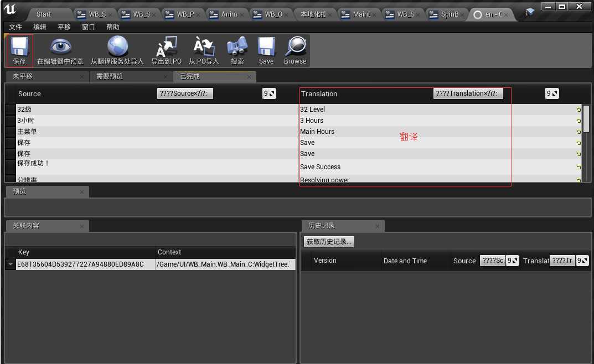Click the Date and Time column header
The width and height of the screenshot is (594, 364).
pyautogui.click(x=405, y=261)
